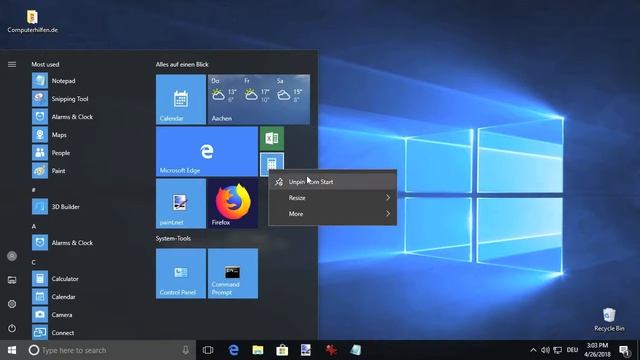Jump via the letter C header
640x360 pixels.
[33, 262]
